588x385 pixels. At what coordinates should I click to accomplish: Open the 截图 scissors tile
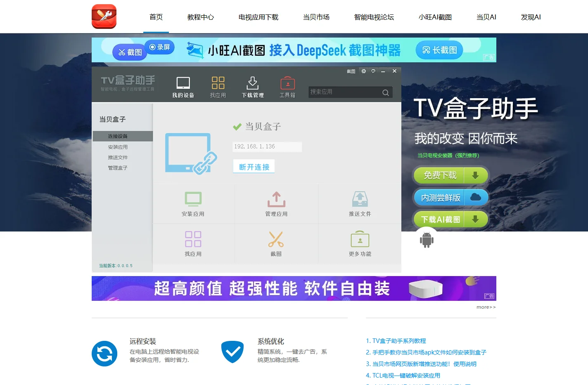[276, 244]
